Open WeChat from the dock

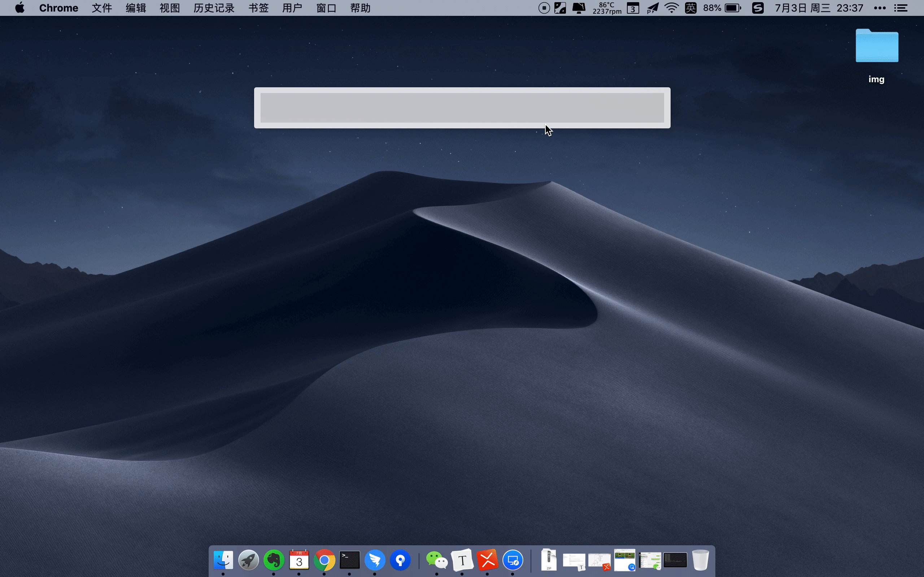click(x=436, y=560)
